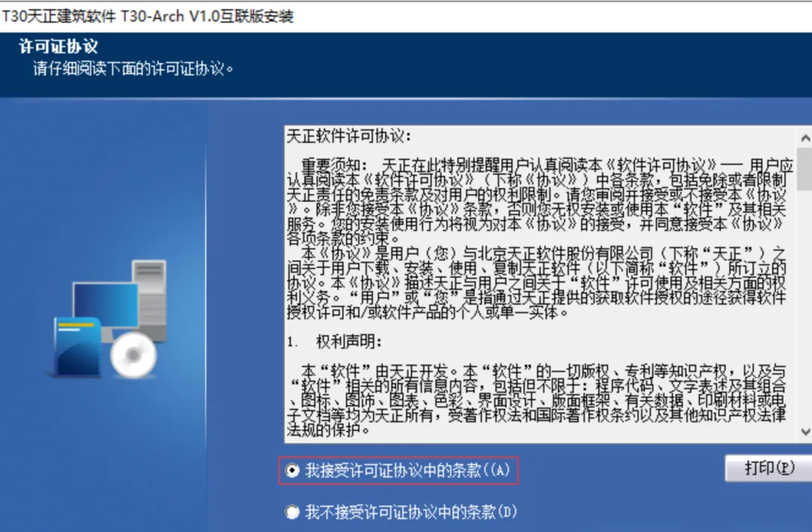This screenshot has width=812, height=532.
Task: Choose the do not accept license terms option
Action: pyautogui.click(x=292, y=512)
